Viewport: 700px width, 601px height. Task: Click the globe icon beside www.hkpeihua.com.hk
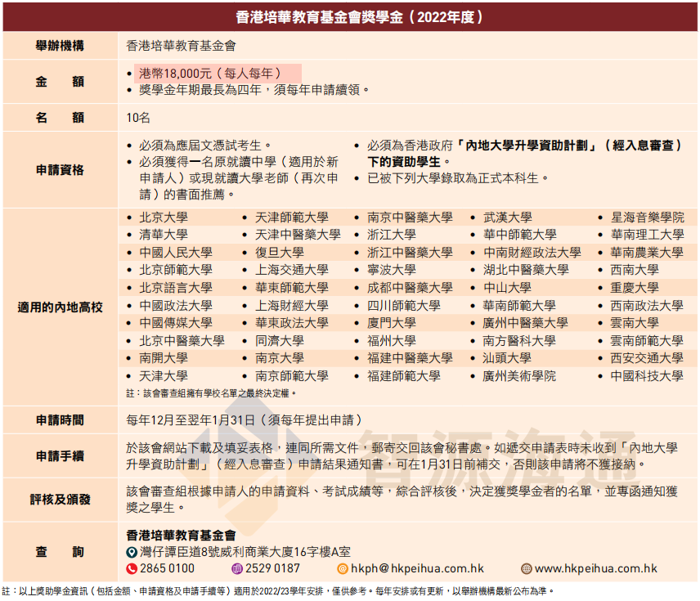click(x=527, y=569)
